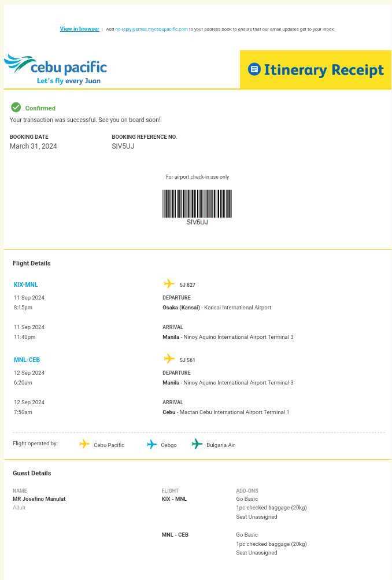Click the Cebgo operator plane icon

point(151,444)
